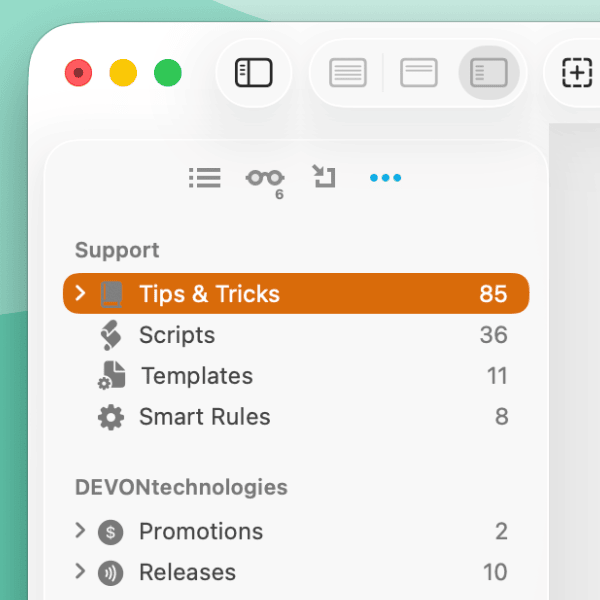Click the Releases broadcast icon
This screenshot has height=600, width=600.
110,573
